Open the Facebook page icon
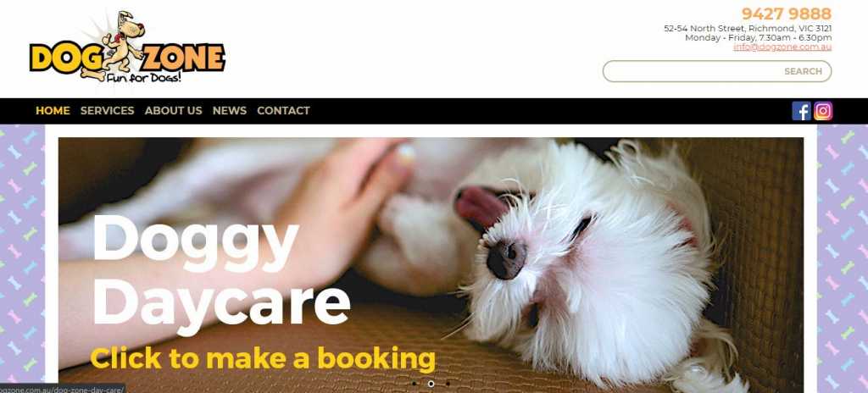The height and width of the screenshot is (393, 868). (801, 111)
